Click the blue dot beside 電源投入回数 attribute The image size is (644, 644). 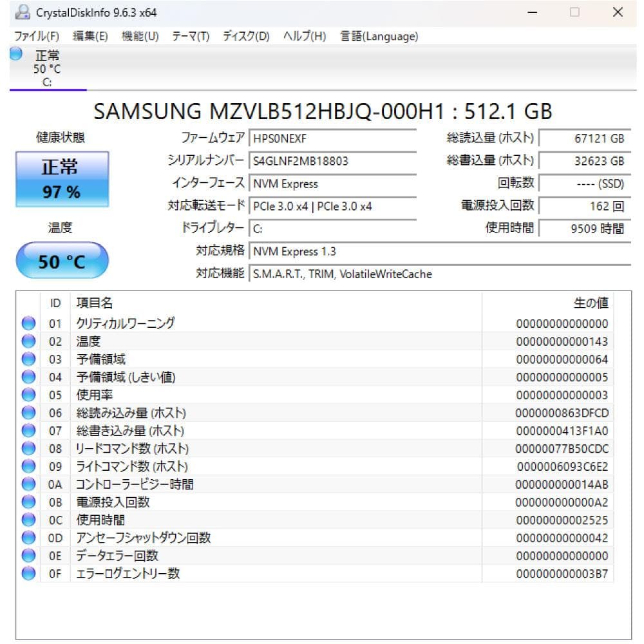[x=28, y=502]
